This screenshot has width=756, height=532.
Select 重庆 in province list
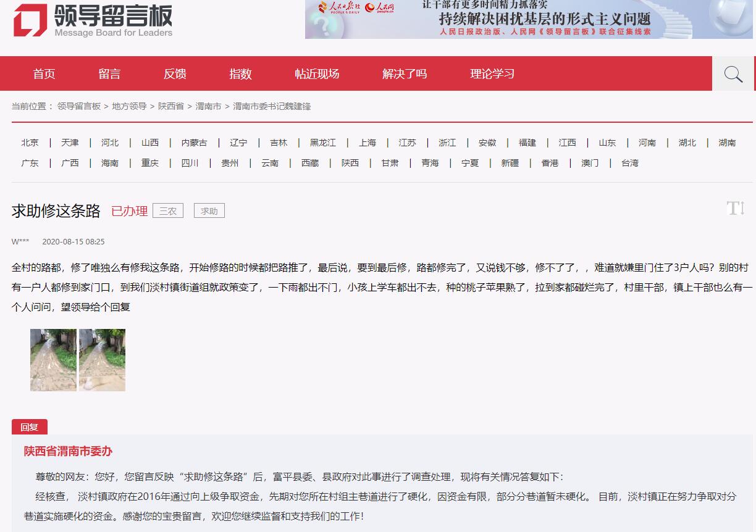(150, 163)
